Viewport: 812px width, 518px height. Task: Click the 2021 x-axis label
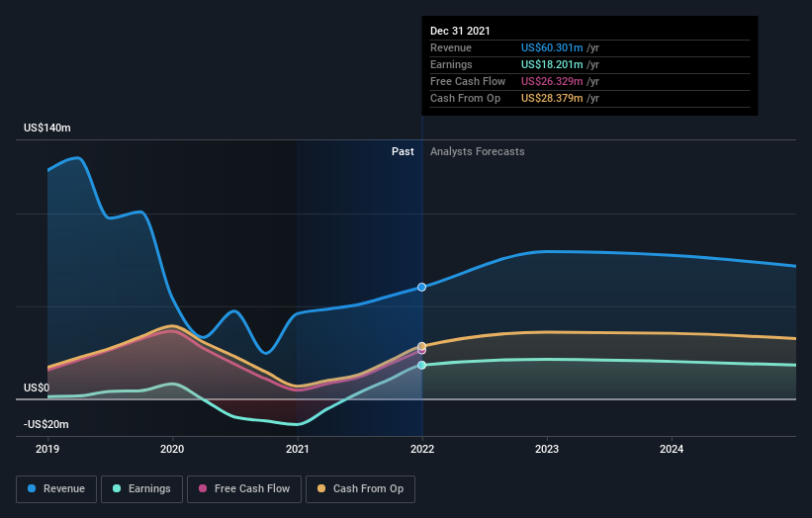click(x=298, y=449)
